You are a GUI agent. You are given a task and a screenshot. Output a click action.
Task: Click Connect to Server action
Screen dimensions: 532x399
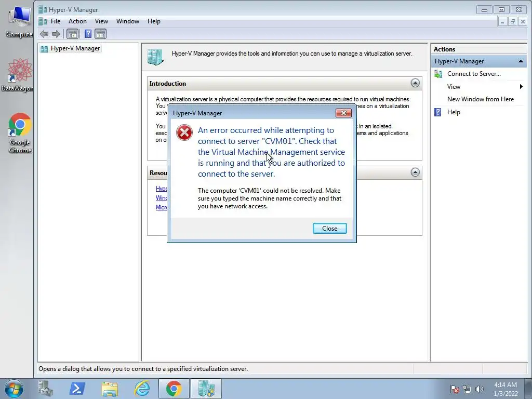click(x=474, y=74)
